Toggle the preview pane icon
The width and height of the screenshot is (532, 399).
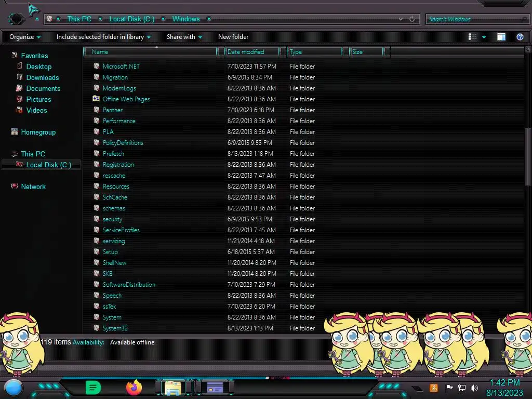(501, 37)
